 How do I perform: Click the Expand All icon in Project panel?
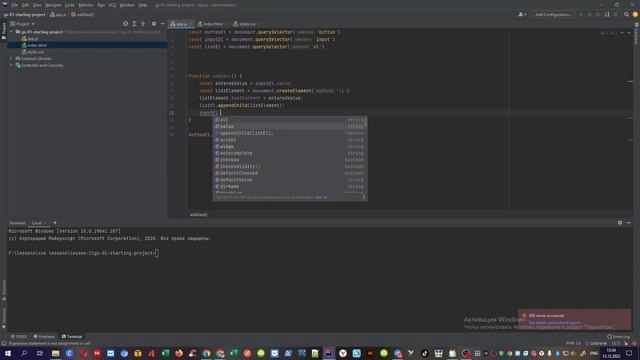pos(134,24)
